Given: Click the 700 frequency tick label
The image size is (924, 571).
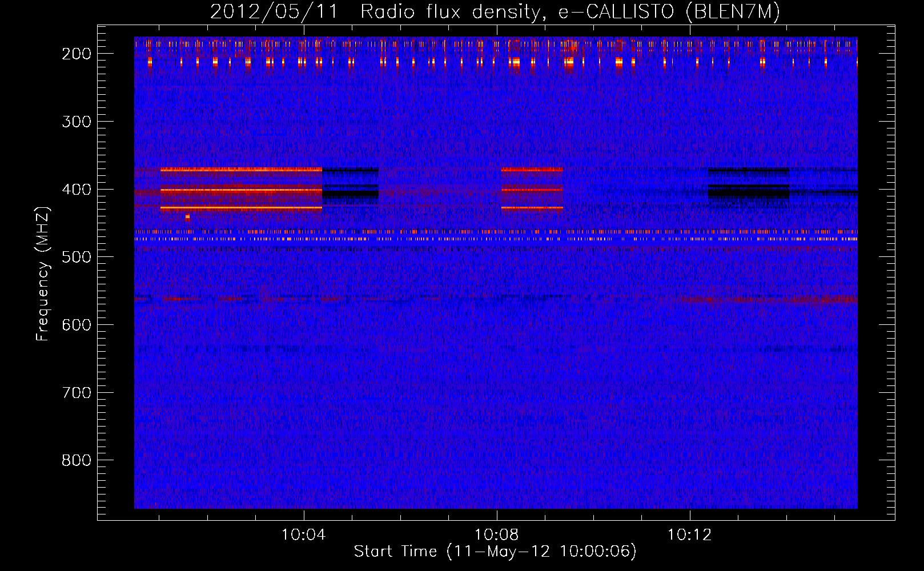Looking at the screenshot, I should tap(76, 393).
